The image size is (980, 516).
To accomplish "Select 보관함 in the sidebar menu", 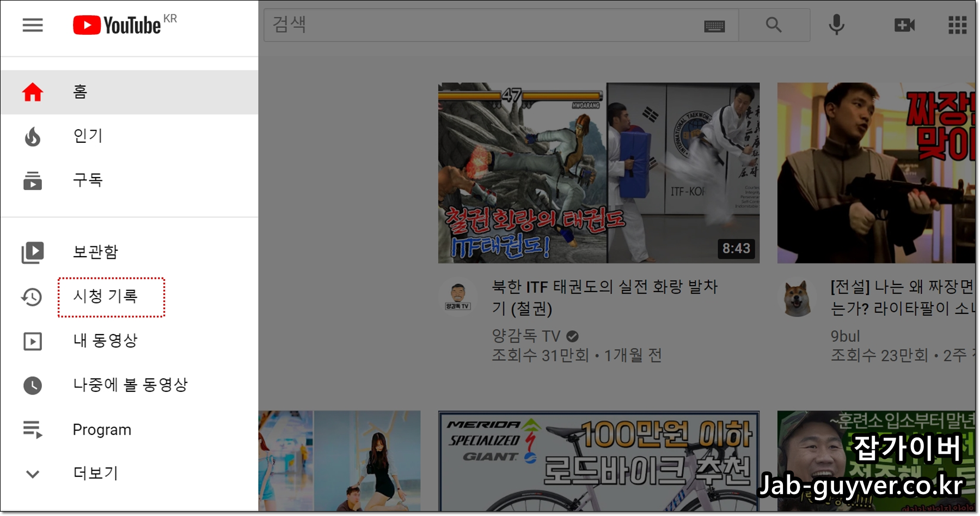I will click(x=129, y=252).
